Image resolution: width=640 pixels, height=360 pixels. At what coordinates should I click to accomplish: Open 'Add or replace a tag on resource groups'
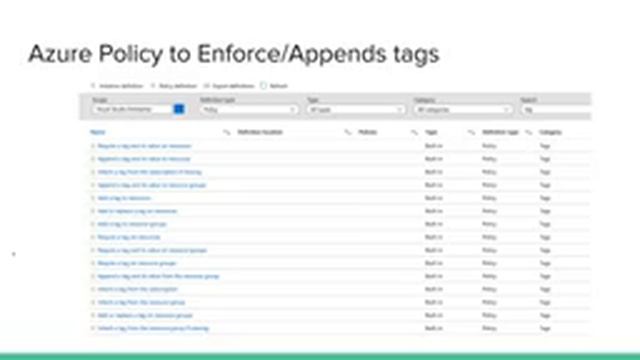coord(145,315)
